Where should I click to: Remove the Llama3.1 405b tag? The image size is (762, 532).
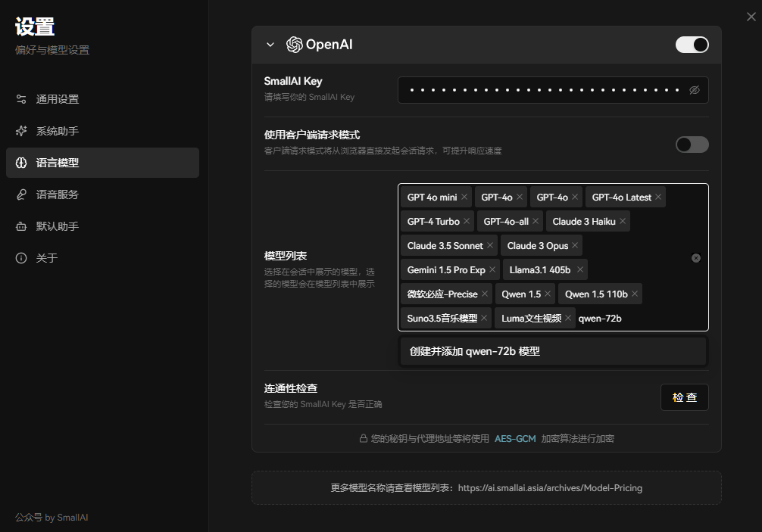pos(579,270)
